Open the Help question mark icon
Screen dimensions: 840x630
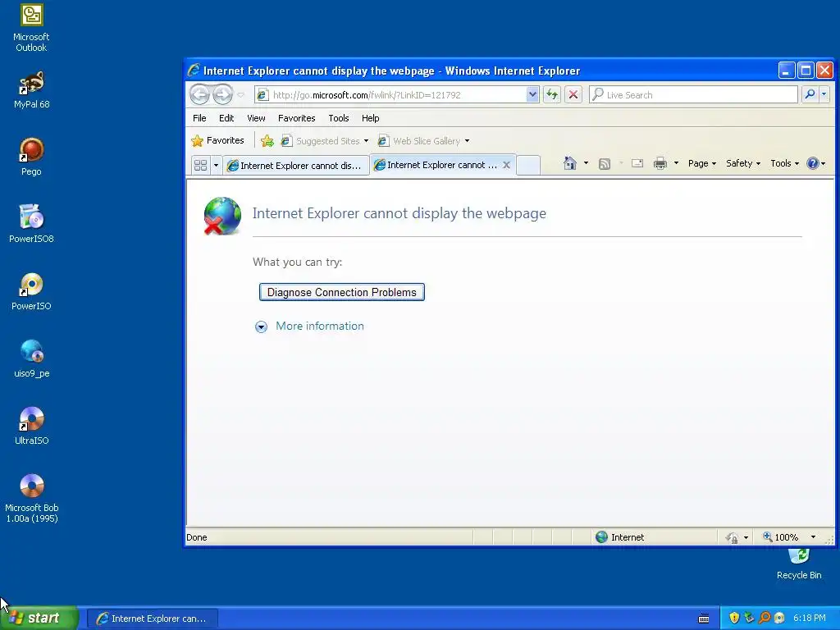pyautogui.click(x=813, y=163)
